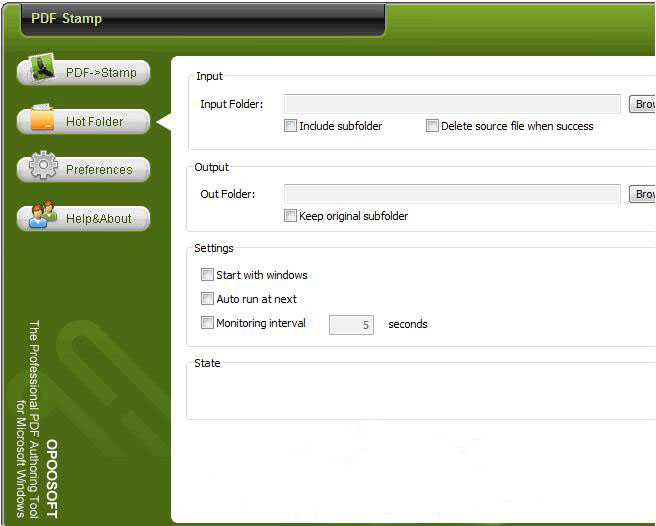
Task: Click the gear icon for Preferences
Action: pos(43,167)
